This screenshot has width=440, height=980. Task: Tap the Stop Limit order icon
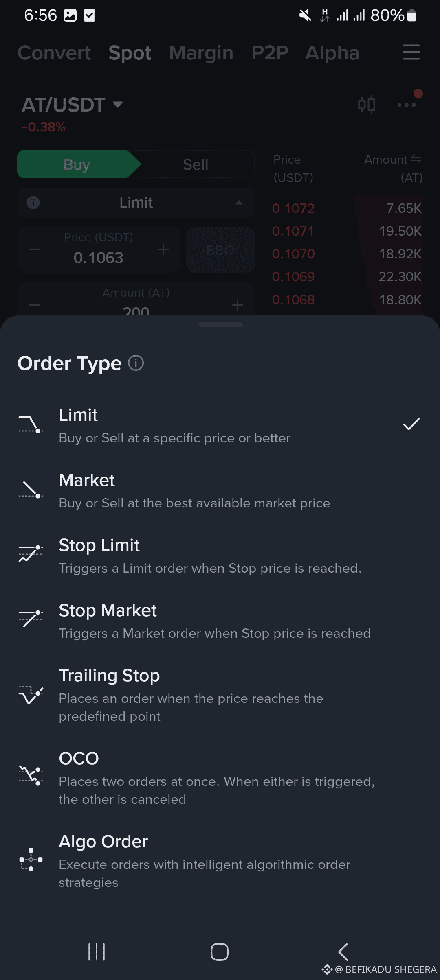[31, 553]
